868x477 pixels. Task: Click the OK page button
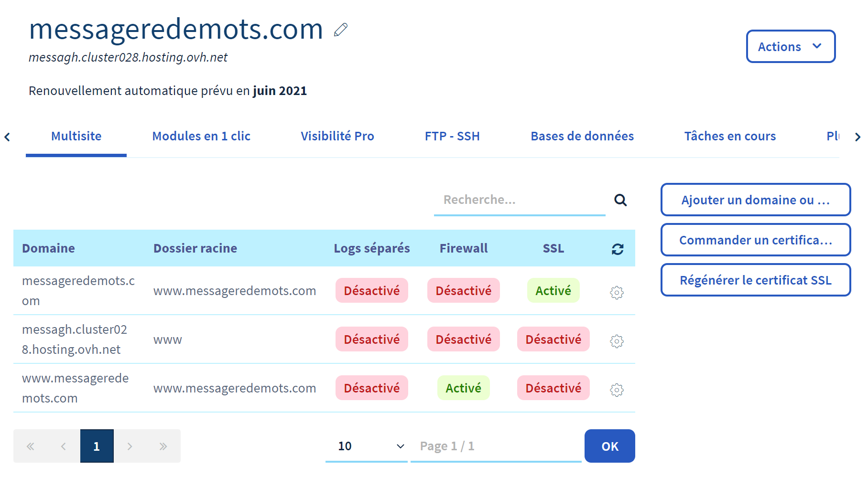(609, 446)
